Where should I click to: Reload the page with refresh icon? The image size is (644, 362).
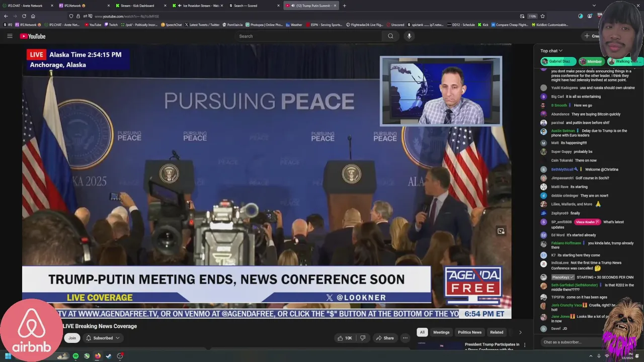pos(24,16)
